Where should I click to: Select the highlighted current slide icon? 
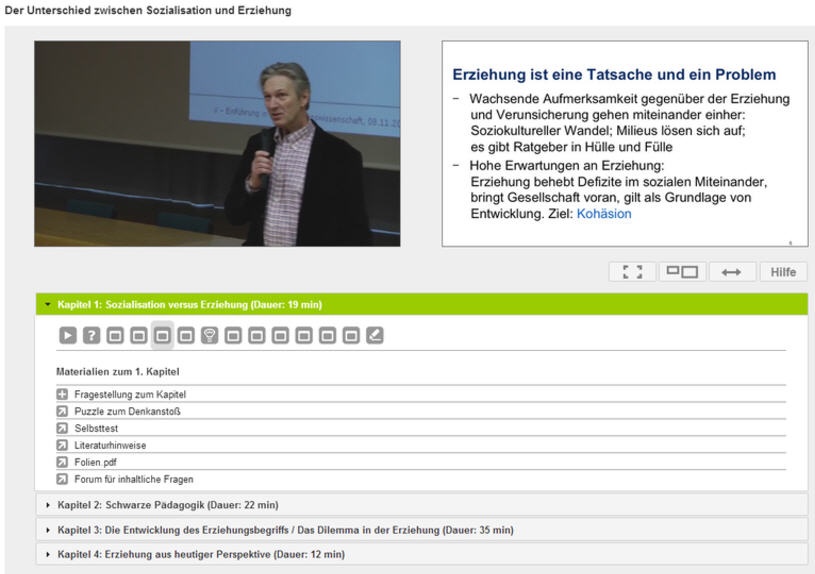(x=162, y=335)
